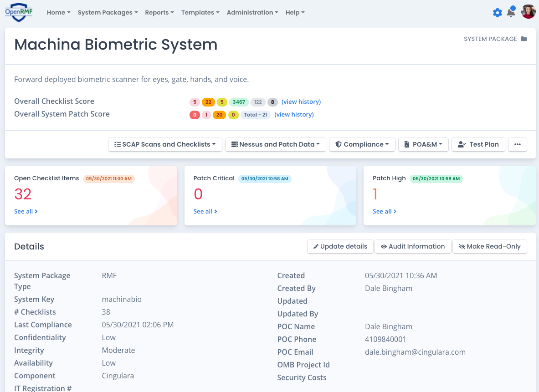Open the Reports menu
This screenshot has height=392, width=539.
coord(159,12)
